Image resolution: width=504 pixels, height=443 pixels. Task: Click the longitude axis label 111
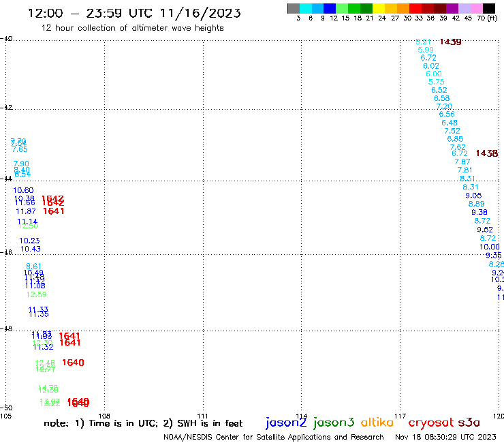[x=202, y=416]
